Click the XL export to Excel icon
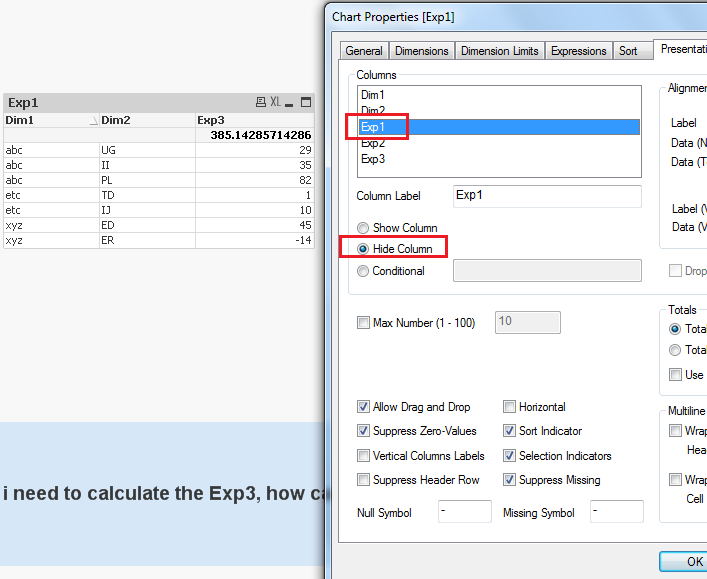The height and width of the screenshot is (579, 707). (275, 102)
